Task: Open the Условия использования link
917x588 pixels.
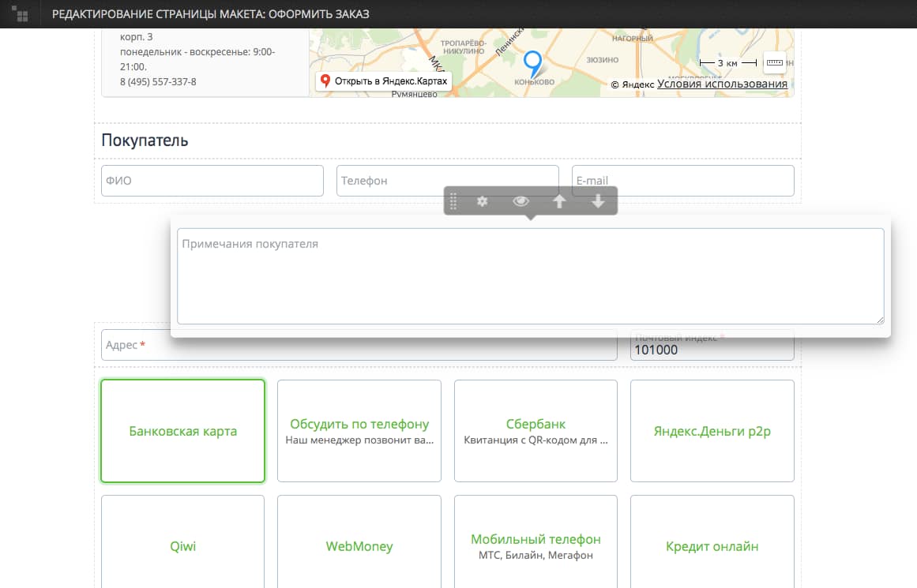Action: tap(722, 84)
